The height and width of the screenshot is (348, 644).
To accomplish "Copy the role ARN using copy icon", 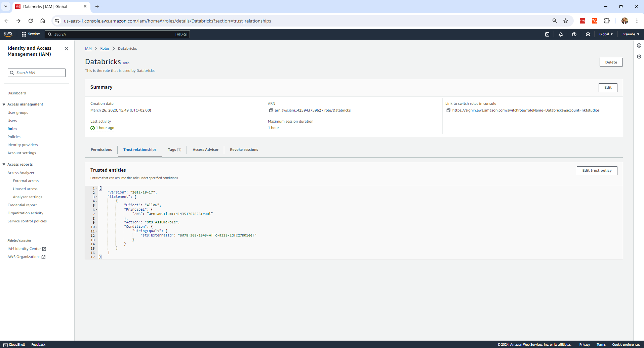I will click(271, 111).
